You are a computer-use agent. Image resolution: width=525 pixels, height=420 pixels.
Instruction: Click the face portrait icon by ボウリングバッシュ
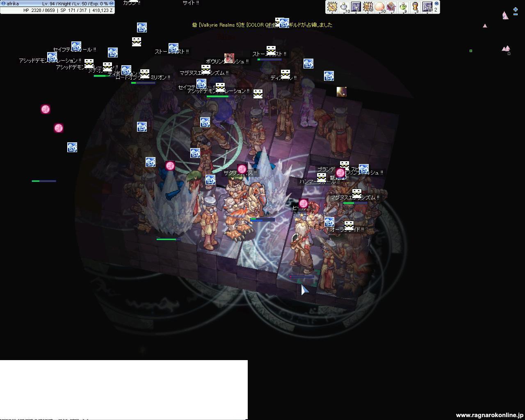pos(229,58)
